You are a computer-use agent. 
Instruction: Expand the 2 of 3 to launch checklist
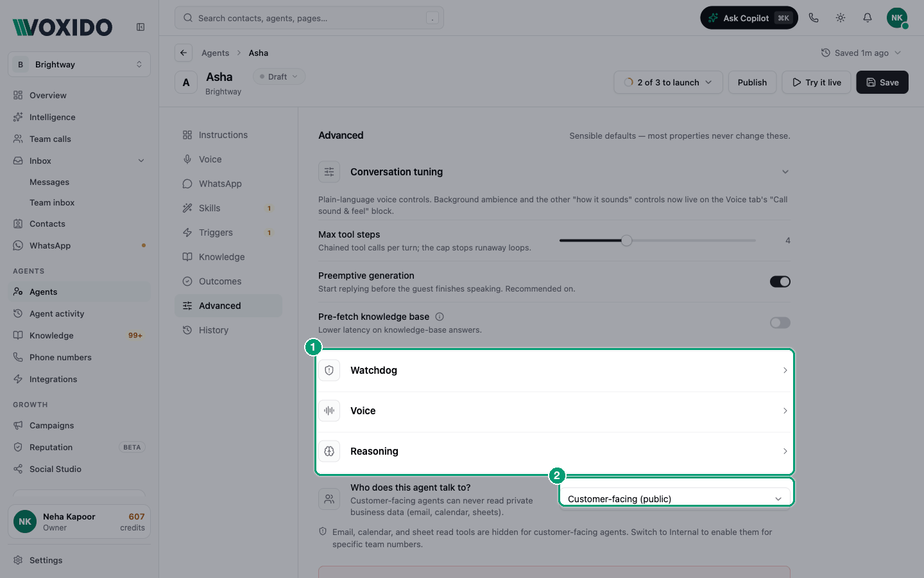(x=668, y=82)
